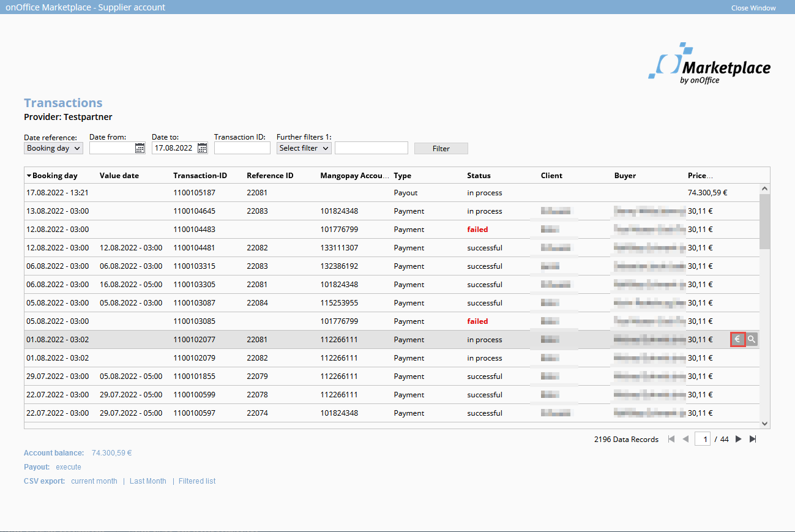
Task: Click the table's vertical scrollbar thumb
Action: 764,222
